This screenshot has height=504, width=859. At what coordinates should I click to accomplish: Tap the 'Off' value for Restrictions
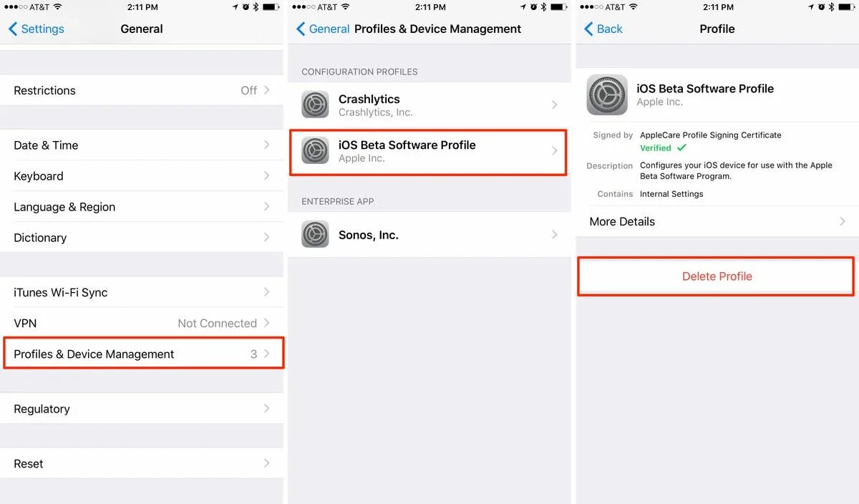coord(248,90)
